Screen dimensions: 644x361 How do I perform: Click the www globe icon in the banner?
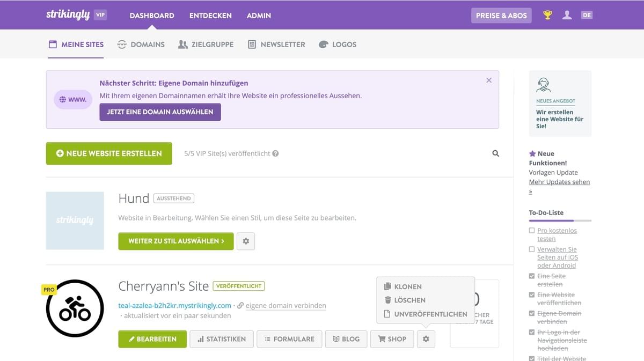[73, 99]
